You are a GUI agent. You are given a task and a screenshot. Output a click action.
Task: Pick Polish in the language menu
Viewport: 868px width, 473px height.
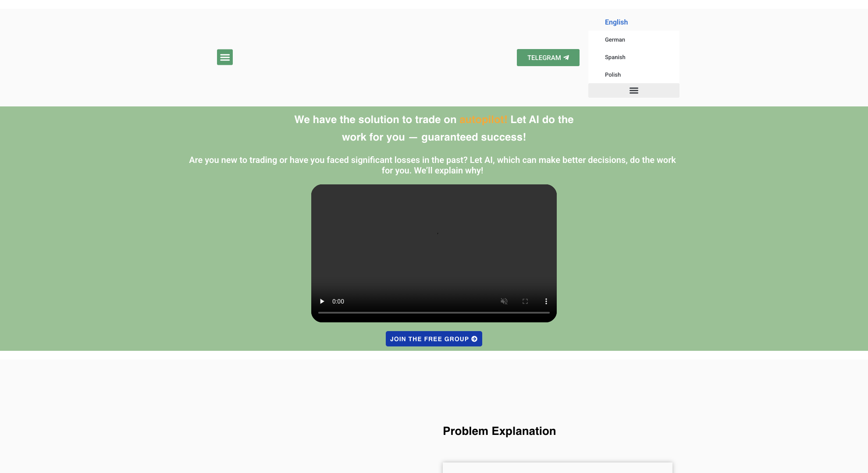point(612,74)
